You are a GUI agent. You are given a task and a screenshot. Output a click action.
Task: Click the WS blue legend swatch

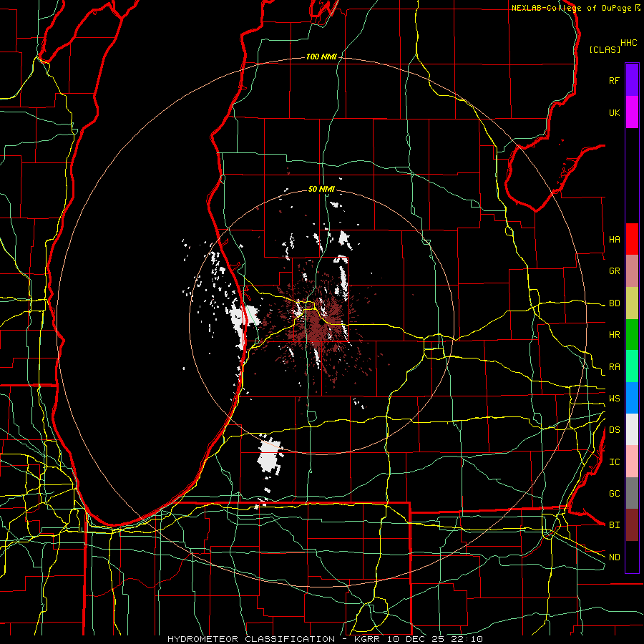click(x=632, y=398)
